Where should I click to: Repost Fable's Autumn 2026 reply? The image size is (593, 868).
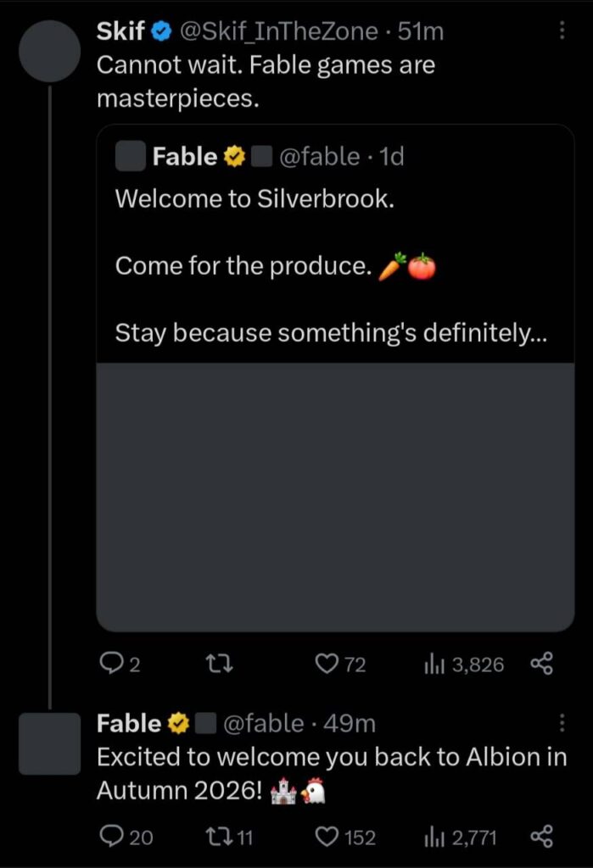218,837
